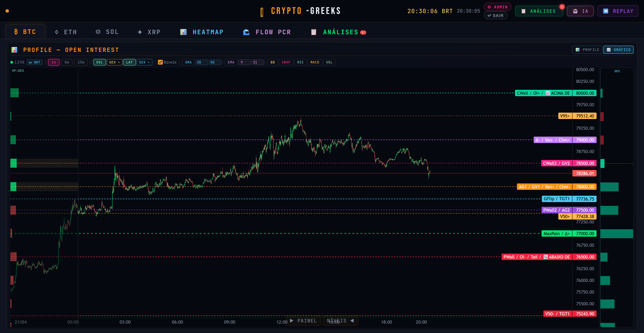Screen dimensions: 644x333
Task: Click the VP:GEX chart label
Action: pos(18,71)
